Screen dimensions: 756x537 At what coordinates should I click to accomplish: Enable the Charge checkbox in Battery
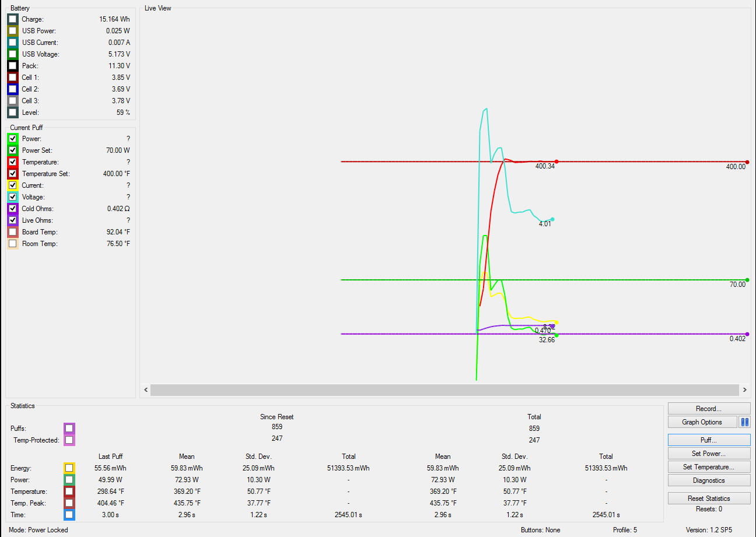13,19
